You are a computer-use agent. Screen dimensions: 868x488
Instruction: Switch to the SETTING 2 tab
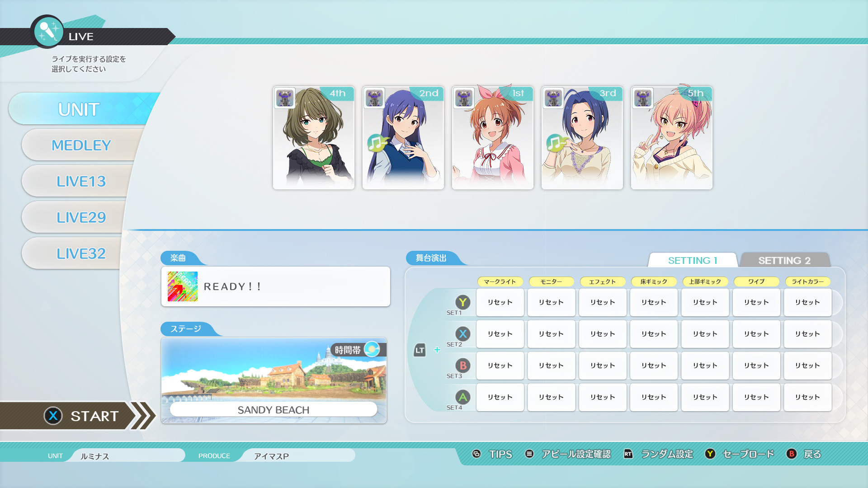pyautogui.click(x=785, y=260)
